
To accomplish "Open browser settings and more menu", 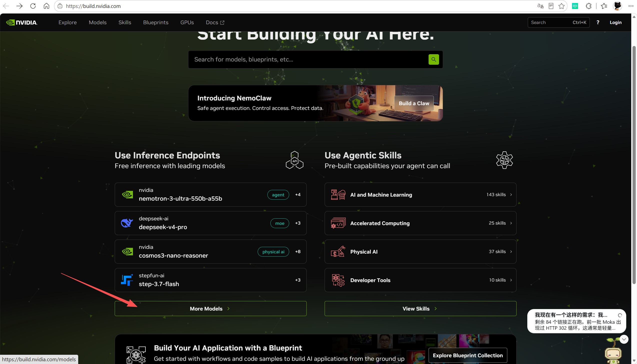I will [631, 6].
